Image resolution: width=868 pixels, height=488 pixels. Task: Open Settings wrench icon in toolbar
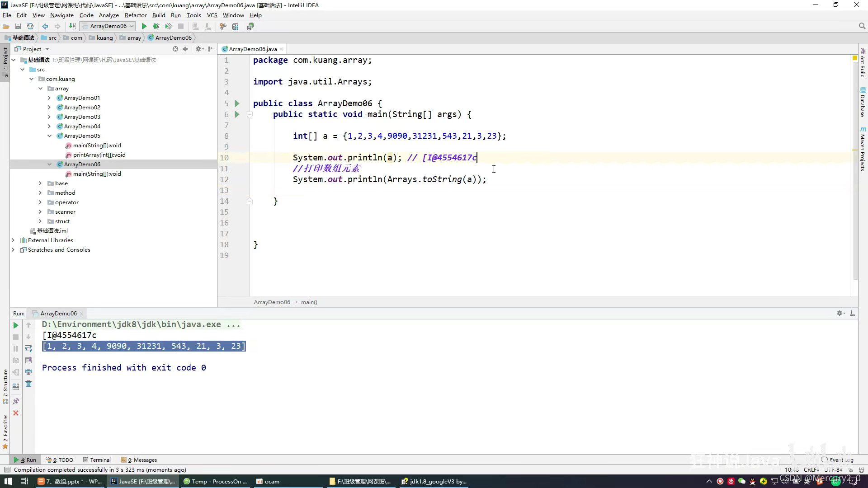tap(223, 26)
